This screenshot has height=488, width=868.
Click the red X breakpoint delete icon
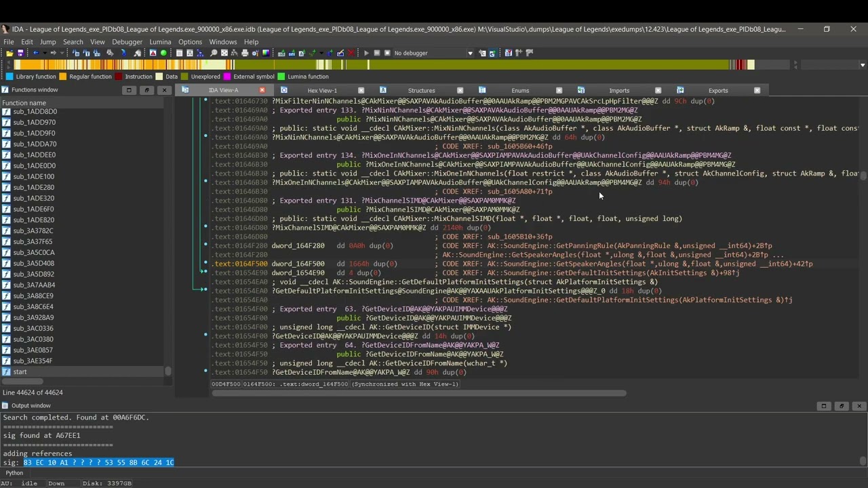(x=351, y=53)
